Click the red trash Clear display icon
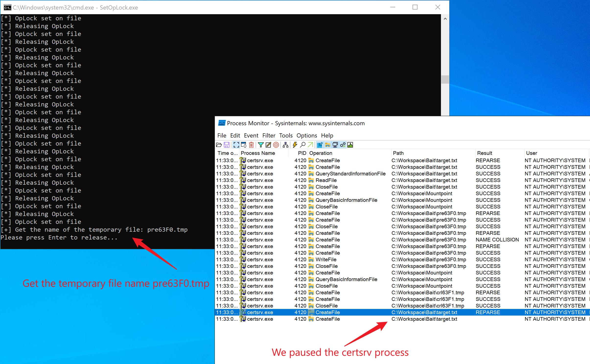Viewport: 590px width, 364px height. pyautogui.click(x=251, y=145)
